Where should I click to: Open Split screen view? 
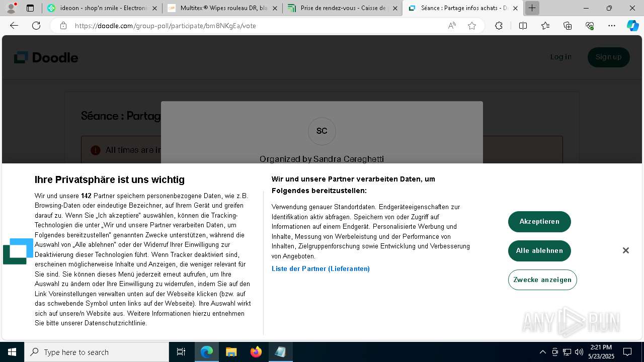click(523, 26)
